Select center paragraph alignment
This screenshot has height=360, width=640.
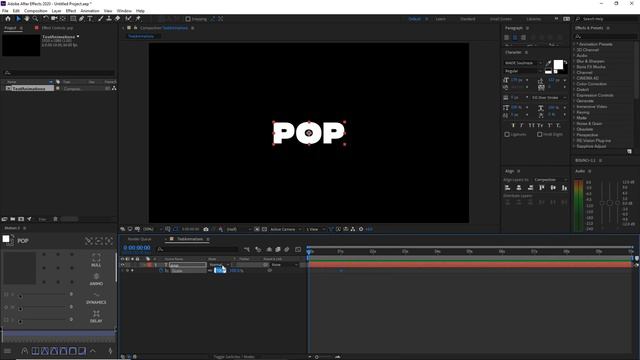pyautogui.click(x=515, y=38)
